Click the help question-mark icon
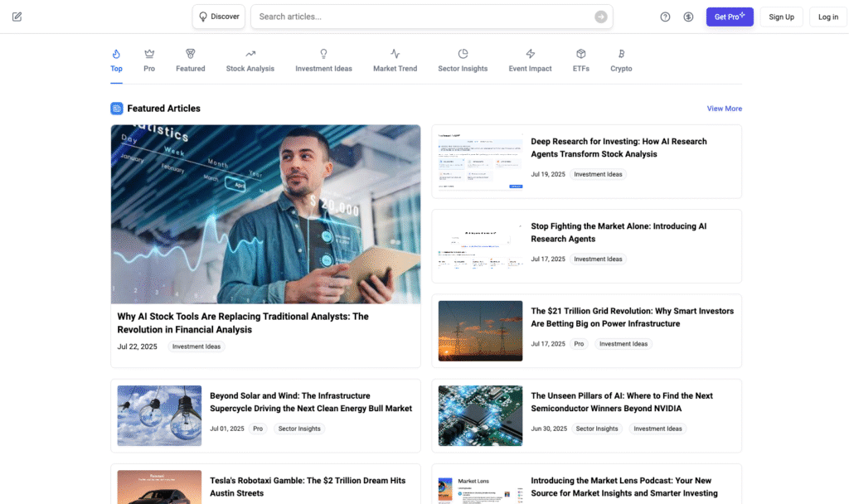The image size is (849, 504). click(x=665, y=17)
